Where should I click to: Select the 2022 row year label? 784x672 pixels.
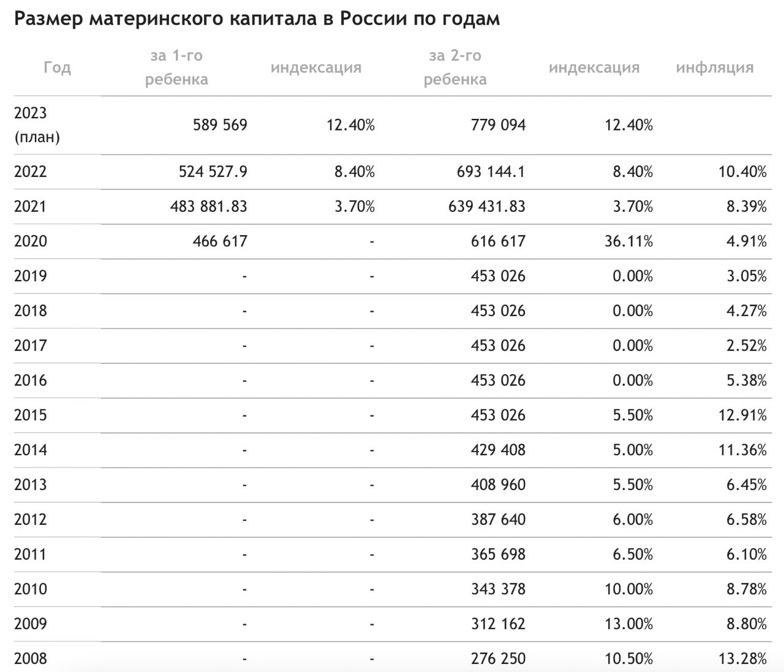[31, 172]
